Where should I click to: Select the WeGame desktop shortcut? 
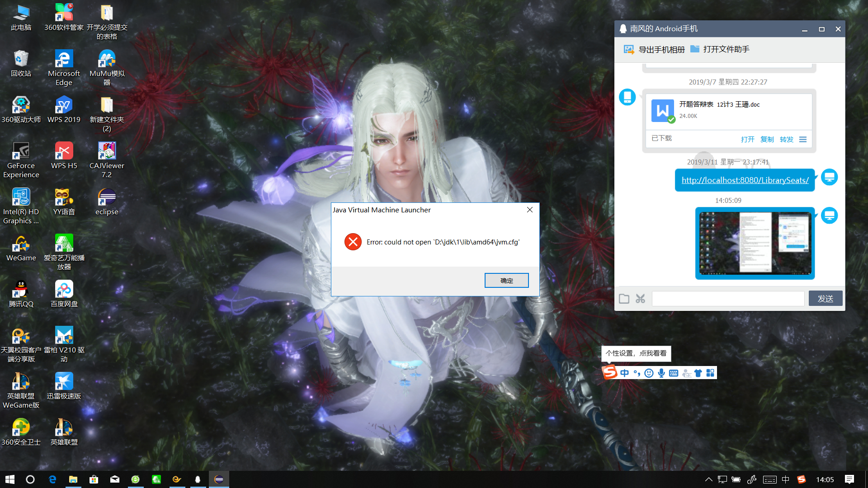click(21, 249)
